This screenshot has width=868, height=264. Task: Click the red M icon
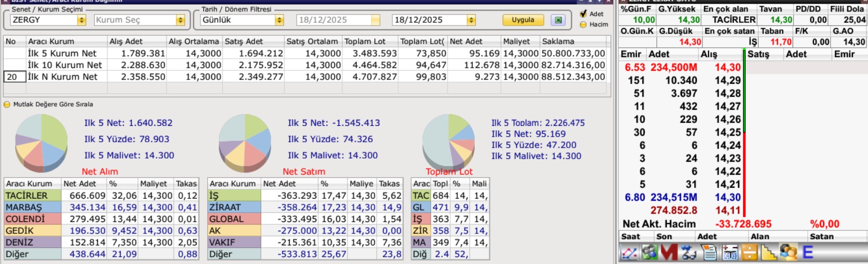click(669, 253)
